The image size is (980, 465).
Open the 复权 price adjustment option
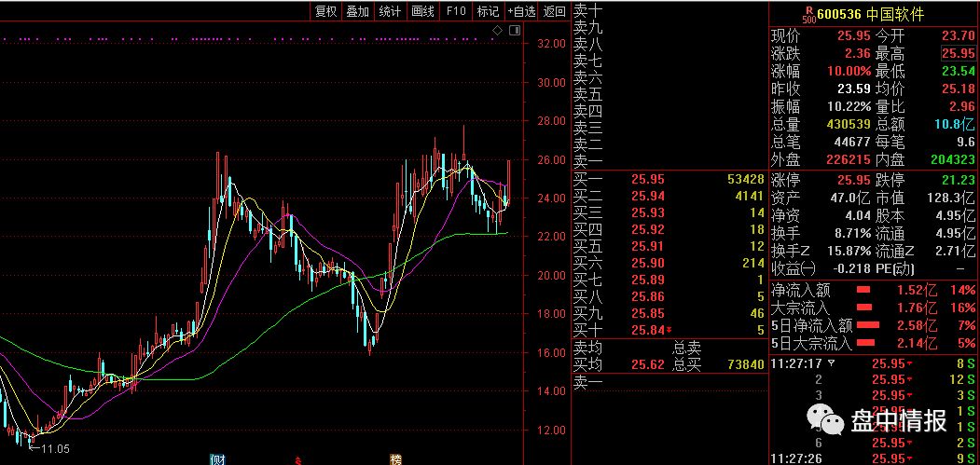click(325, 11)
